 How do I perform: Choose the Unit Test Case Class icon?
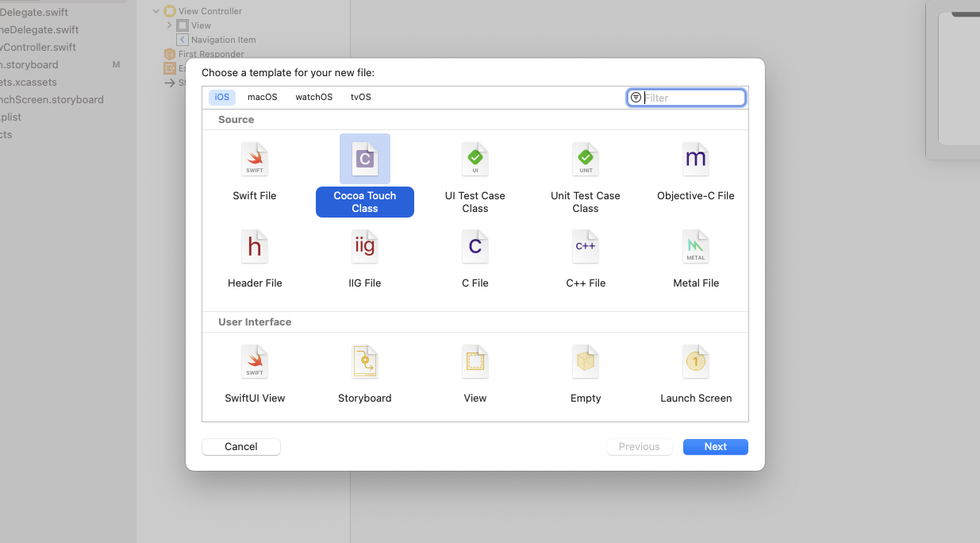click(586, 160)
